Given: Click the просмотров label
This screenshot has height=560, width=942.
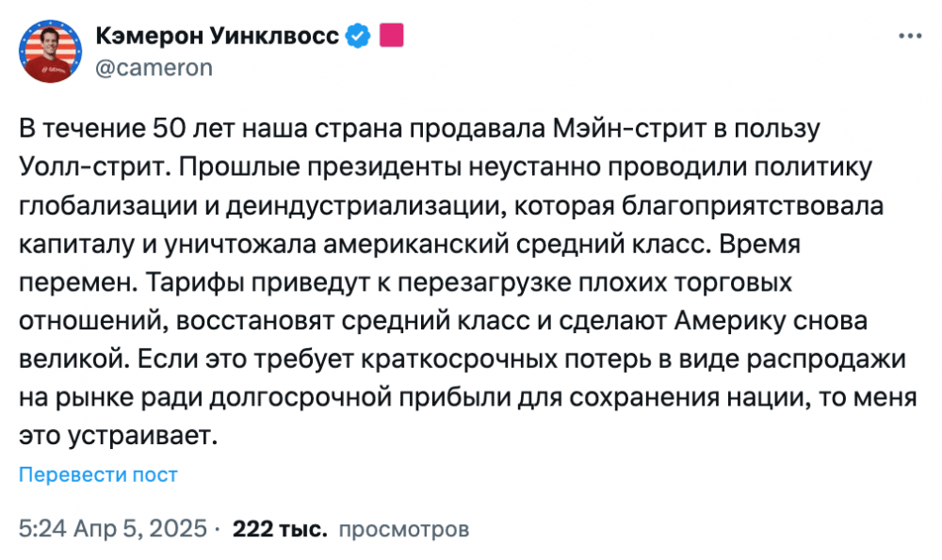Looking at the screenshot, I should point(404,529).
